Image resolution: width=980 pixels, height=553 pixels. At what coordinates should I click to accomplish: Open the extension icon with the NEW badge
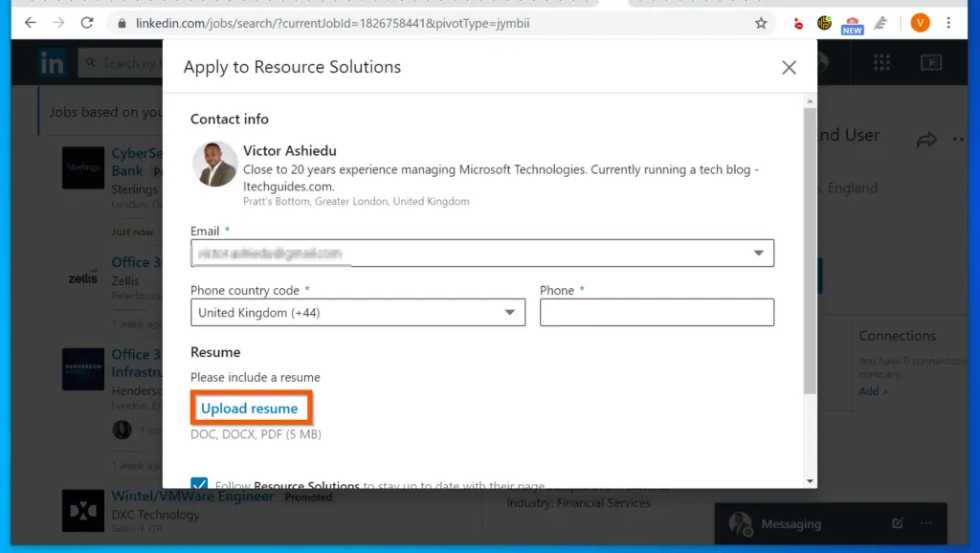click(x=852, y=21)
